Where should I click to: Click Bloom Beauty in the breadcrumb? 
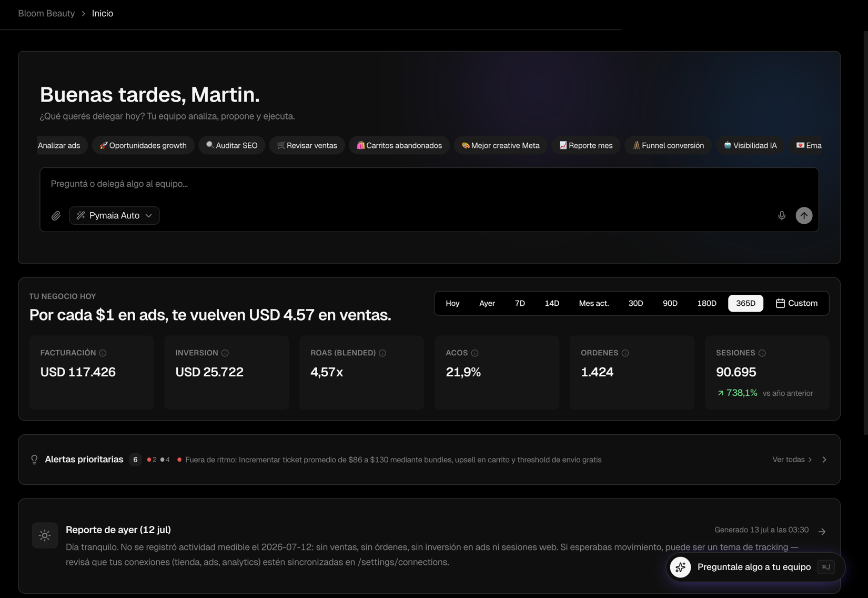pyautogui.click(x=46, y=14)
